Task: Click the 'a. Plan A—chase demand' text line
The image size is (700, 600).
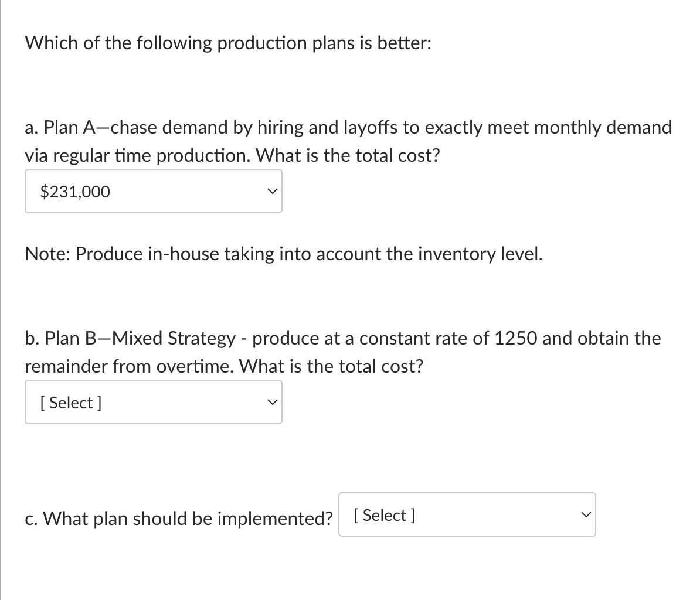Action: point(348,127)
